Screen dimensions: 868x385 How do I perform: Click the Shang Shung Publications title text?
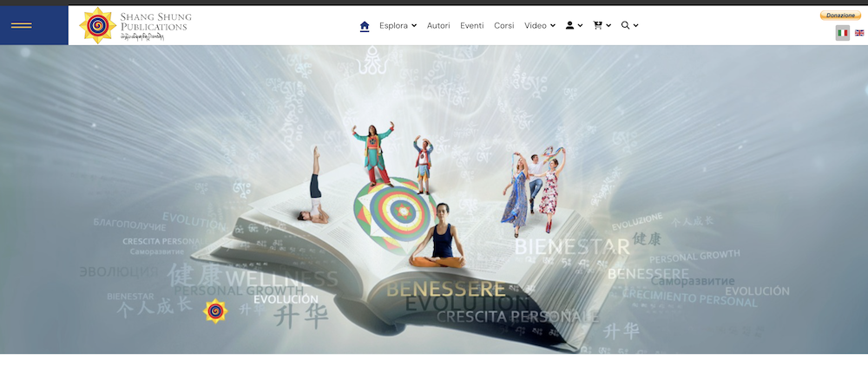[156, 22]
